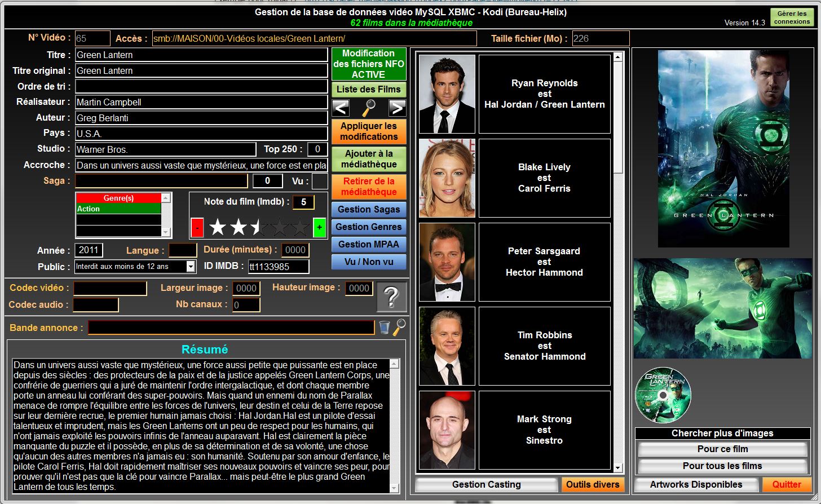Click the Accroche tagline field

(x=201, y=165)
